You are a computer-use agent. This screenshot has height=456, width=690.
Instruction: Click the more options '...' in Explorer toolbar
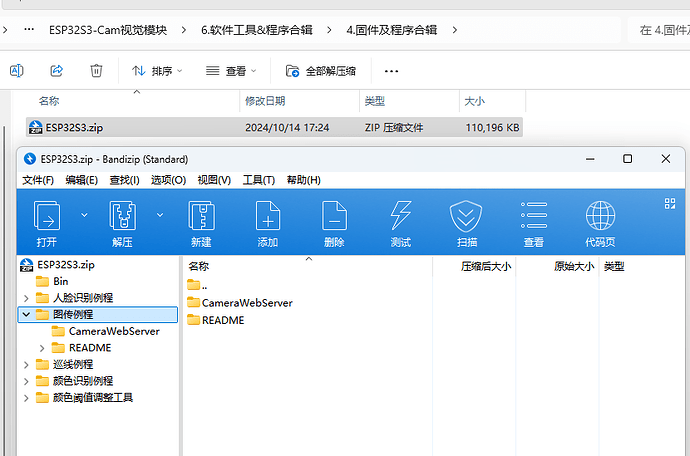coord(391,71)
